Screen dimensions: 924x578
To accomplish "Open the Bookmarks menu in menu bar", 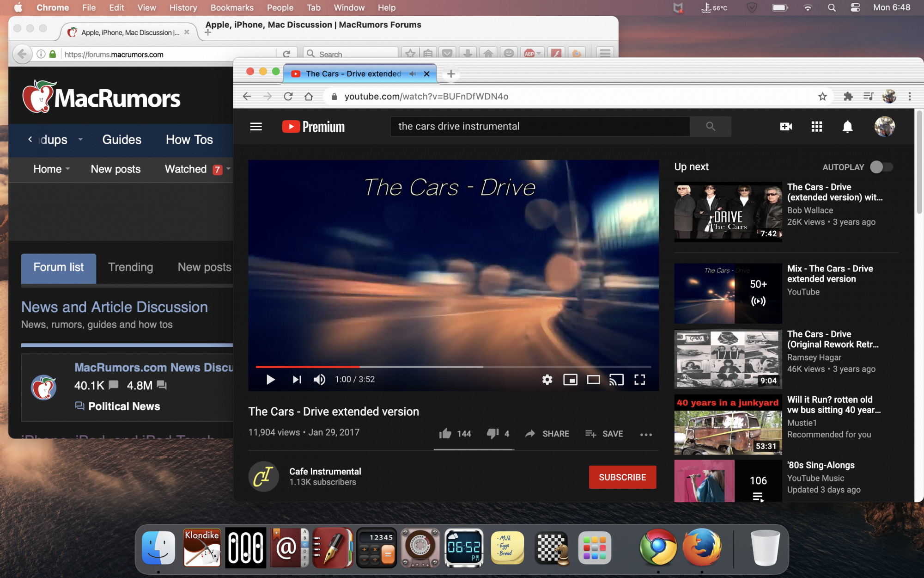I will [231, 7].
